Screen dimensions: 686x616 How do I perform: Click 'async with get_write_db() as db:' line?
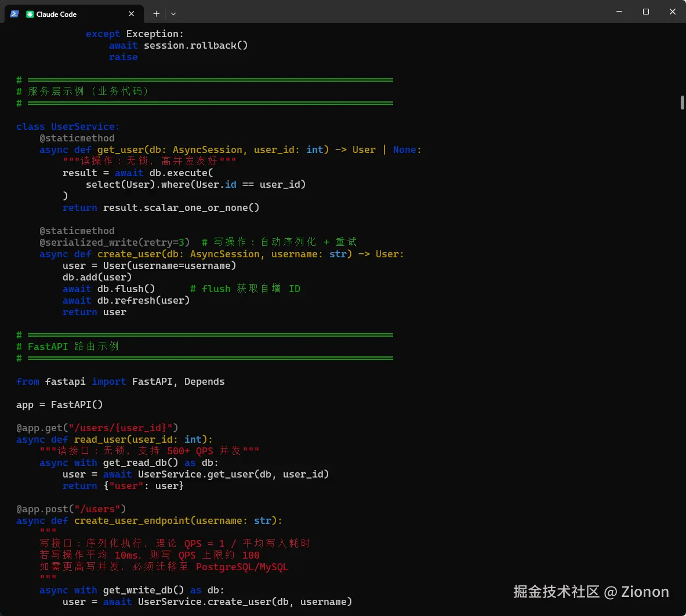(132, 590)
